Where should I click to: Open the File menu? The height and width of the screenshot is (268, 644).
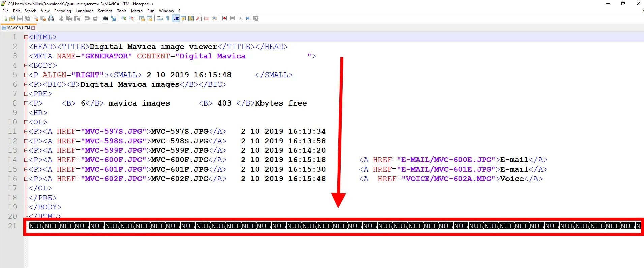tap(5, 11)
